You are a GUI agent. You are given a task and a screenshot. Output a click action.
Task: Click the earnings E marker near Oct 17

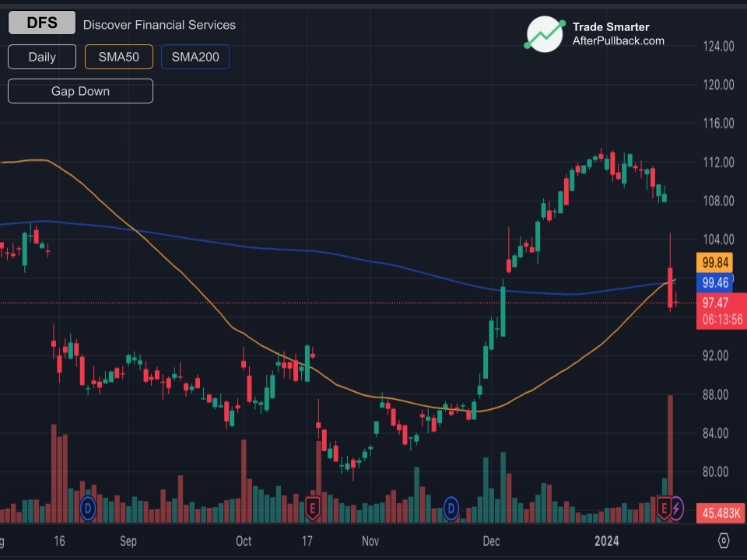(312, 509)
